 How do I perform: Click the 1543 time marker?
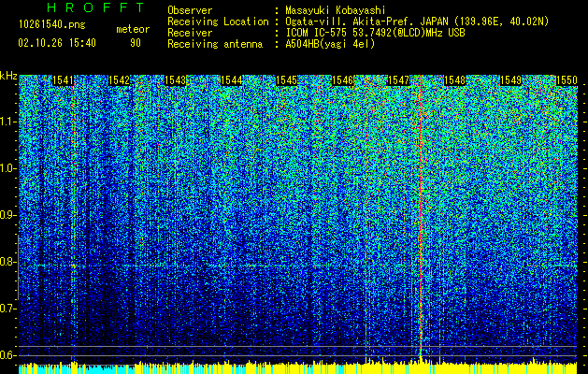(175, 80)
